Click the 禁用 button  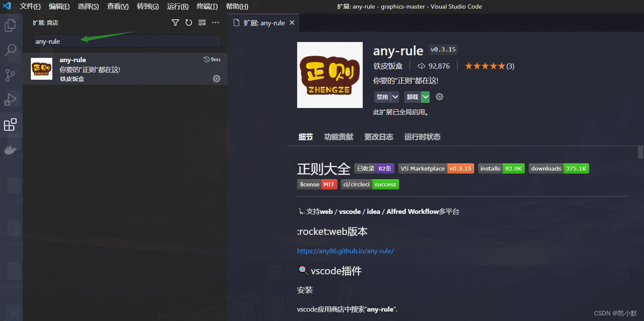tap(382, 97)
